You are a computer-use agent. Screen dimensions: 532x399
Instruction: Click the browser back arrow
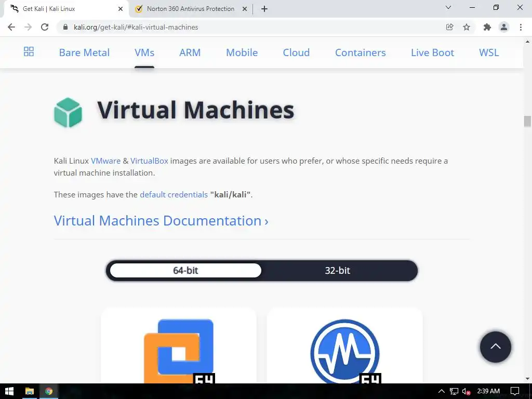coord(11,27)
